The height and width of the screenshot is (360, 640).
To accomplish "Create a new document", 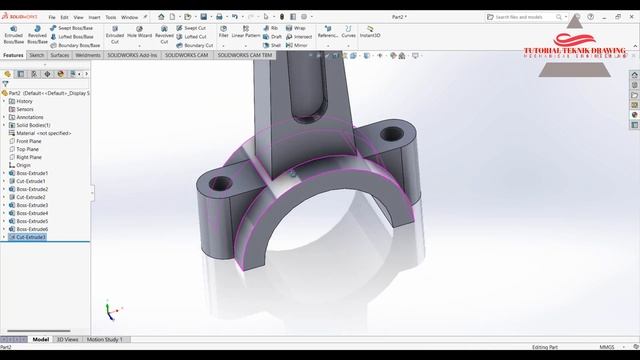I will 173,17.
